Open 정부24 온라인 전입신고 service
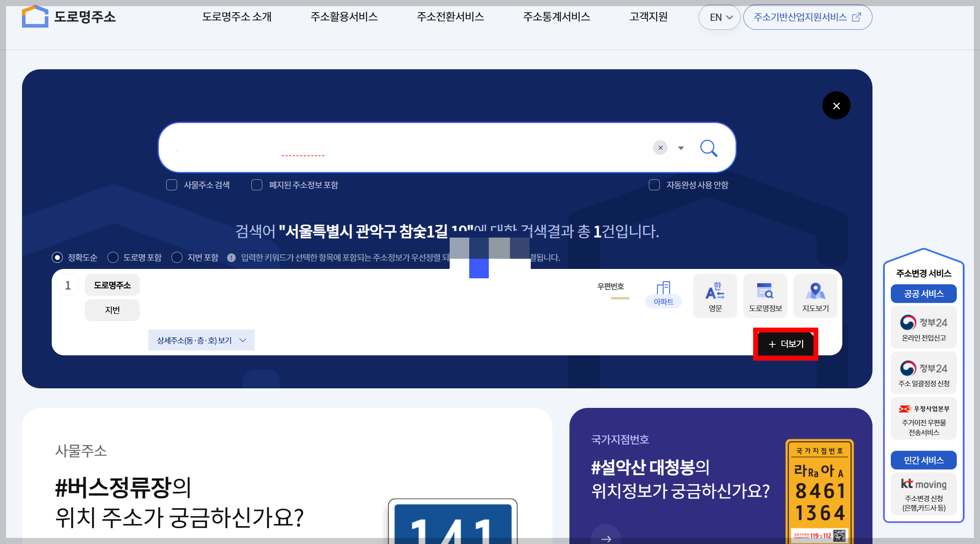 (x=923, y=326)
